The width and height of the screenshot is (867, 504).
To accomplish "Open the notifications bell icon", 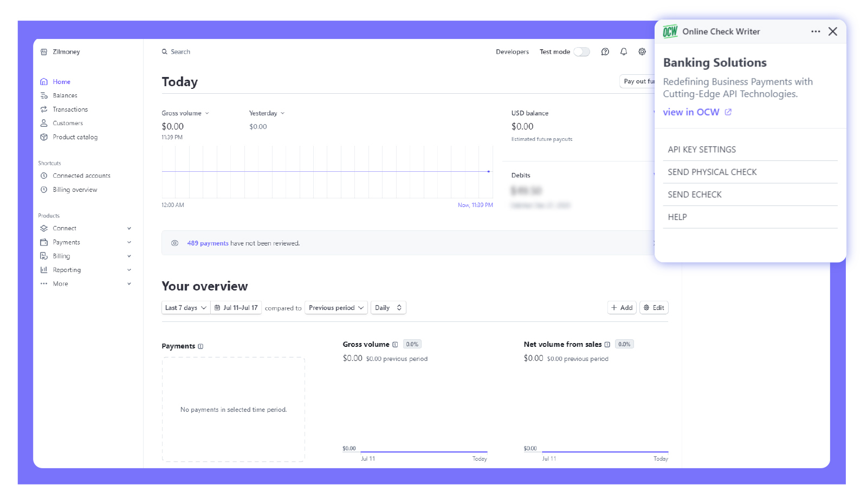I will tap(624, 52).
